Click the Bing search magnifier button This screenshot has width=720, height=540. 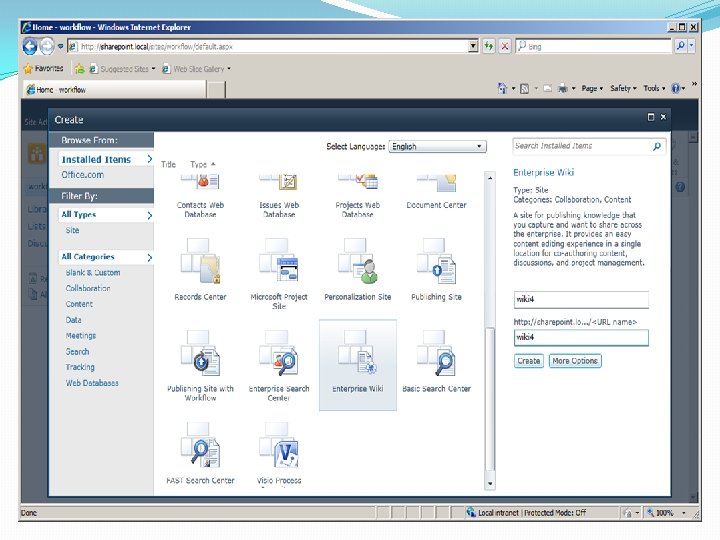click(x=681, y=46)
